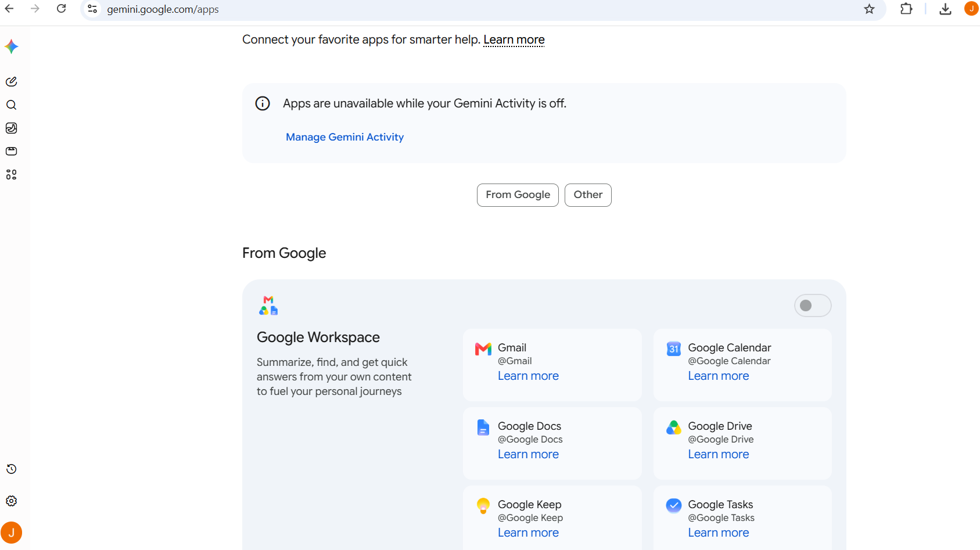Open Learn more under Google Keep
The width and height of the screenshot is (980, 550).
pos(528,533)
